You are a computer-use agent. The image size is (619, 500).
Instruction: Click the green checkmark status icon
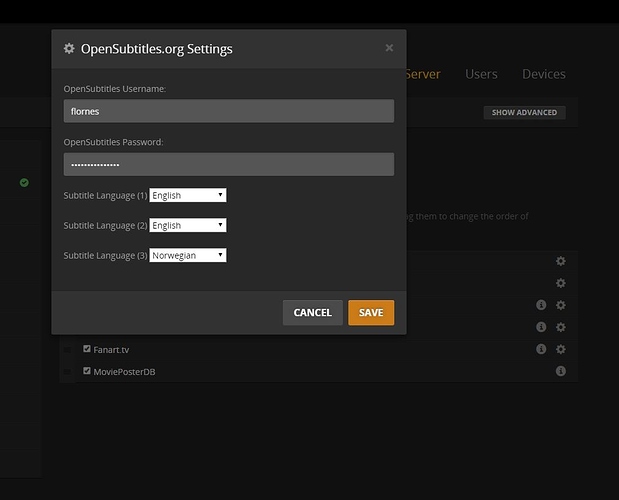24,182
